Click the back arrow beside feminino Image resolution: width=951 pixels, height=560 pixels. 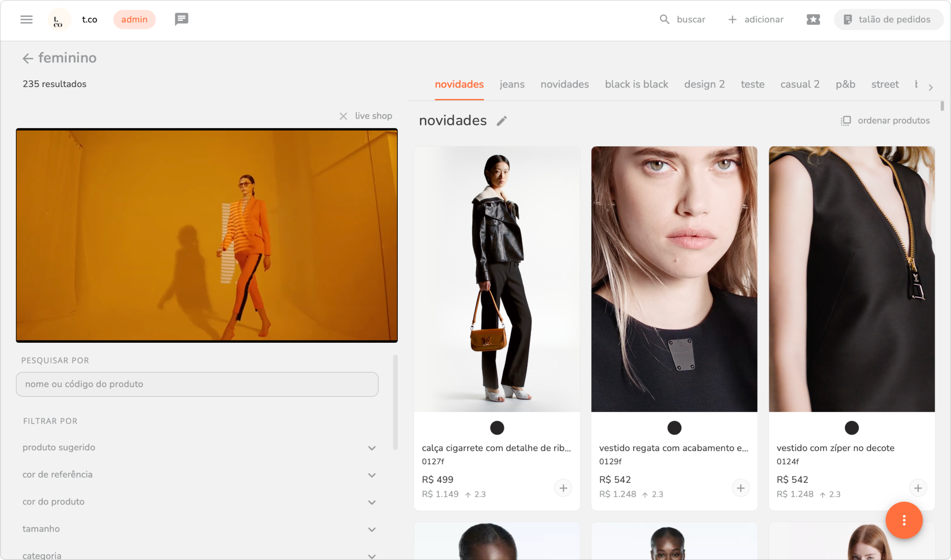pyautogui.click(x=28, y=58)
